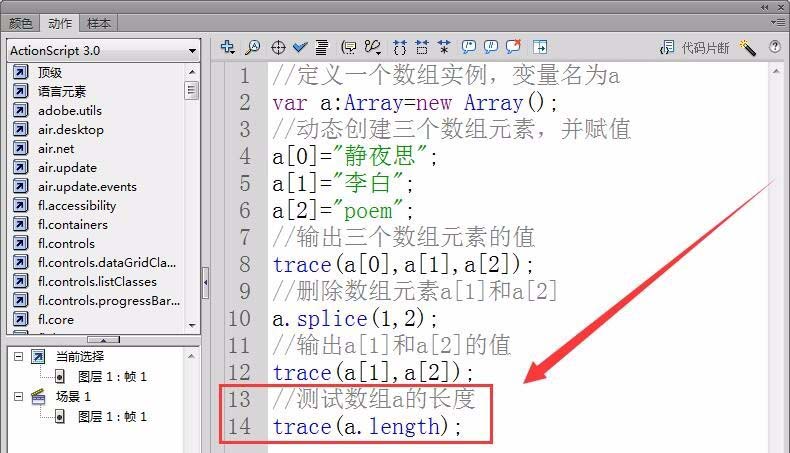
Task: Click line 2 var a:Array=new Array();
Action: 415,103
